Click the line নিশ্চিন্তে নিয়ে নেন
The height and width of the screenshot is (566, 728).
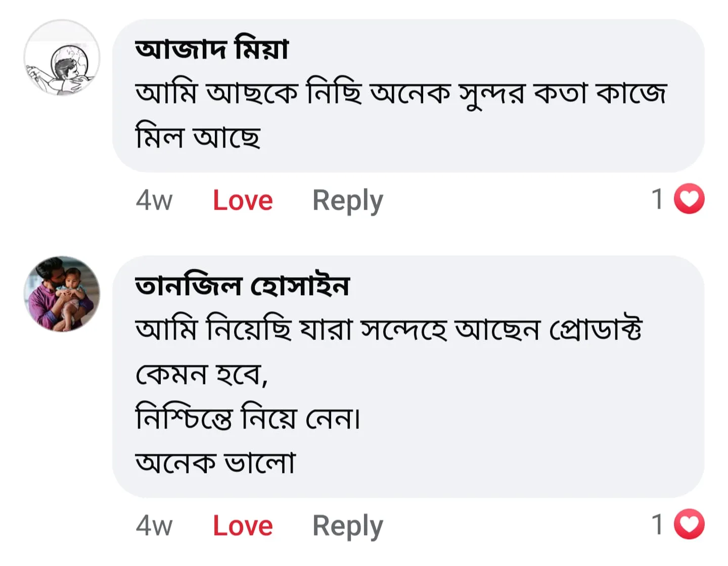[x=248, y=418]
